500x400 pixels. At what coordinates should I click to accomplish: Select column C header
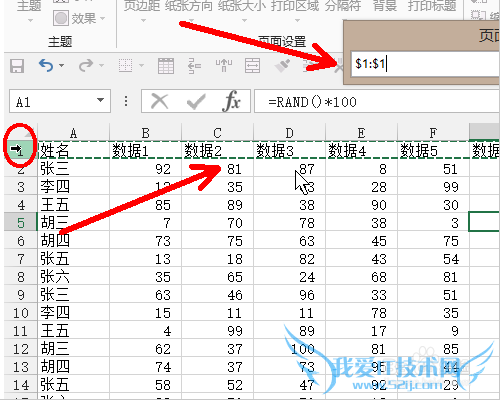pos(217,133)
